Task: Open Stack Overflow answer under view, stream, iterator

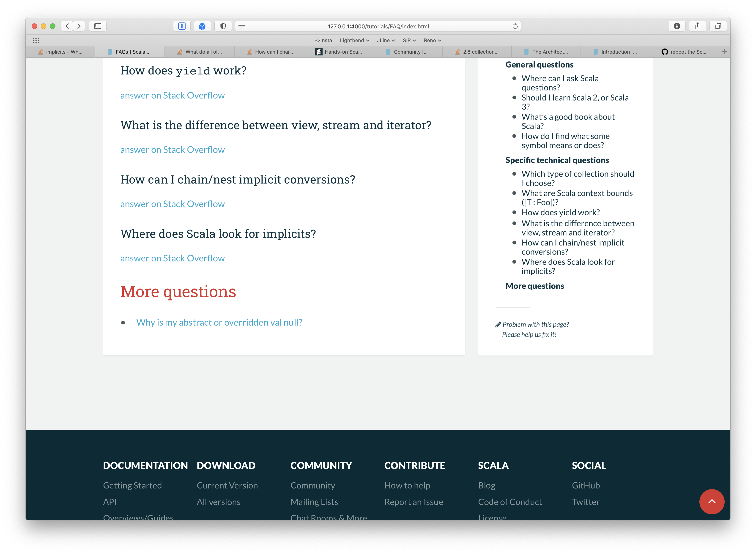Action: tap(172, 150)
